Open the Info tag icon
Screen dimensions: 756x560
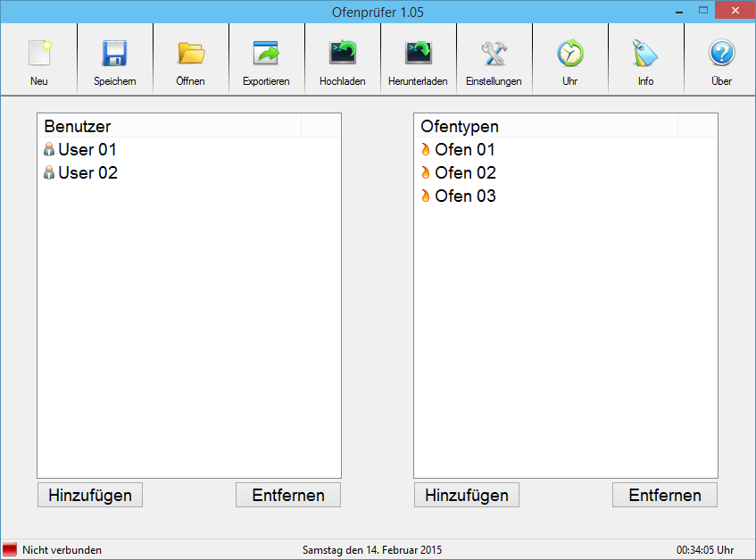(x=645, y=54)
